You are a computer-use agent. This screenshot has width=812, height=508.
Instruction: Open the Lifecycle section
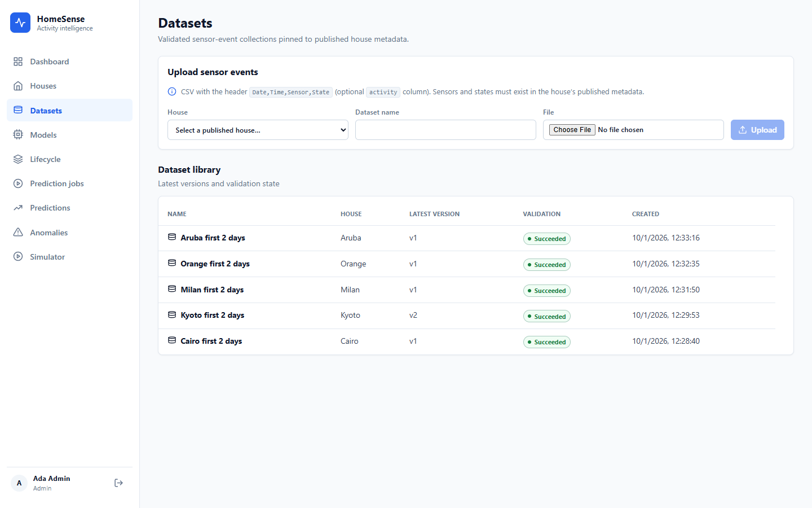tap(69, 159)
